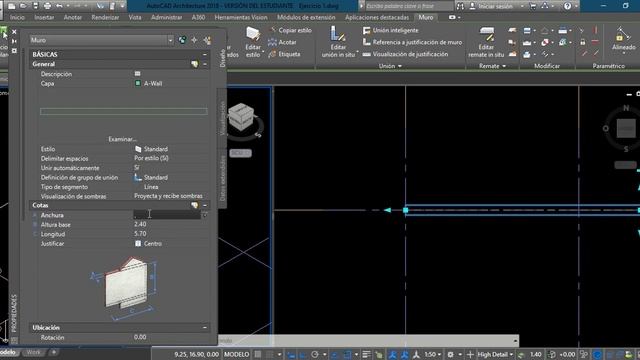
Task: Click the ViewCube in the drawing area
Action: pos(241,117)
